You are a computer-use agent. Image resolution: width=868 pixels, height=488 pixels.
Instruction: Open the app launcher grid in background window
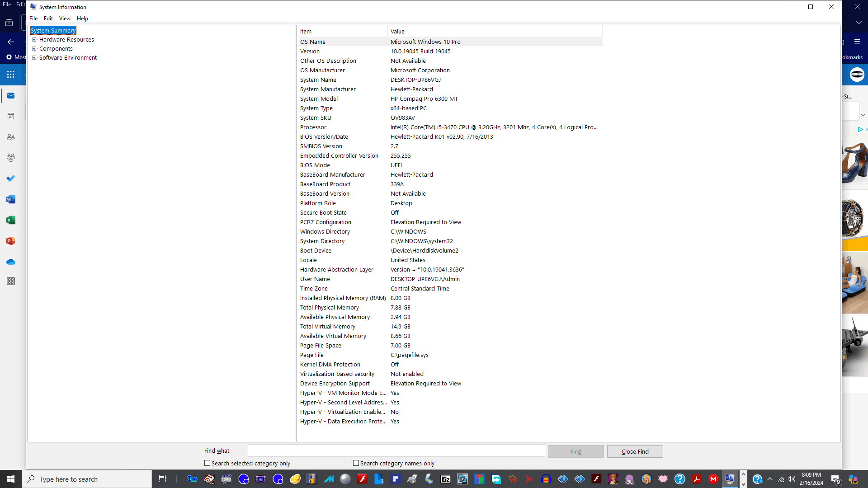click(11, 74)
